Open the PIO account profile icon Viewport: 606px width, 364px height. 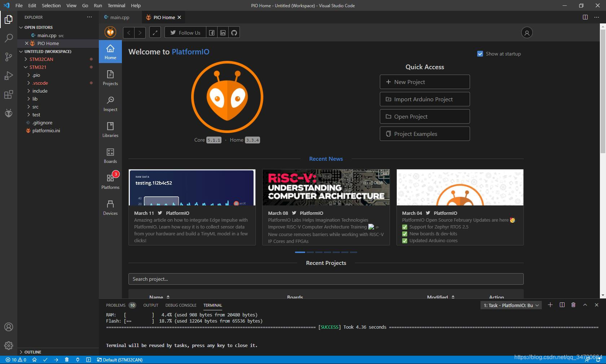(527, 32)
